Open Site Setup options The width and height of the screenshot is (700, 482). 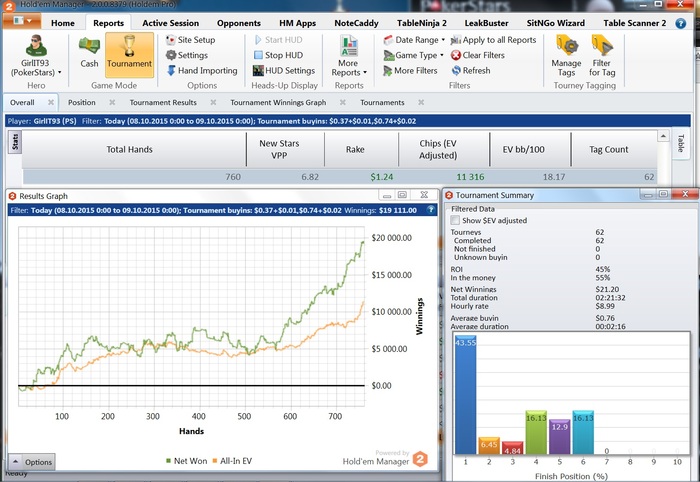[x=191, y=40]
